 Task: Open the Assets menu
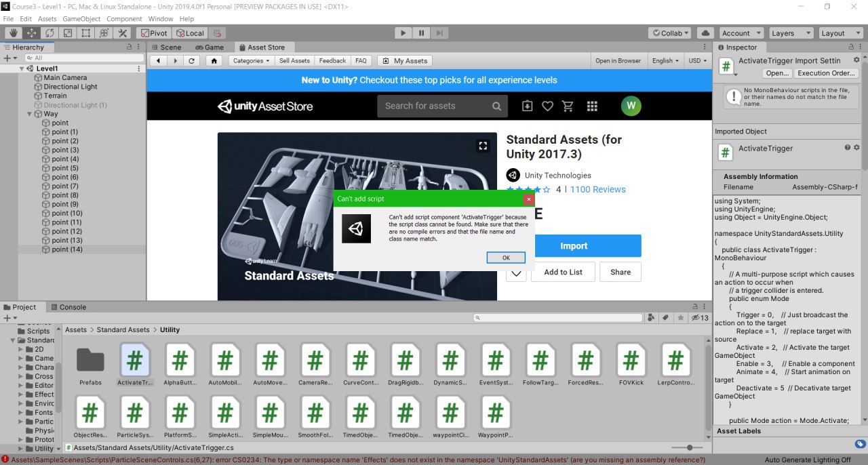[x=47, y=19]
